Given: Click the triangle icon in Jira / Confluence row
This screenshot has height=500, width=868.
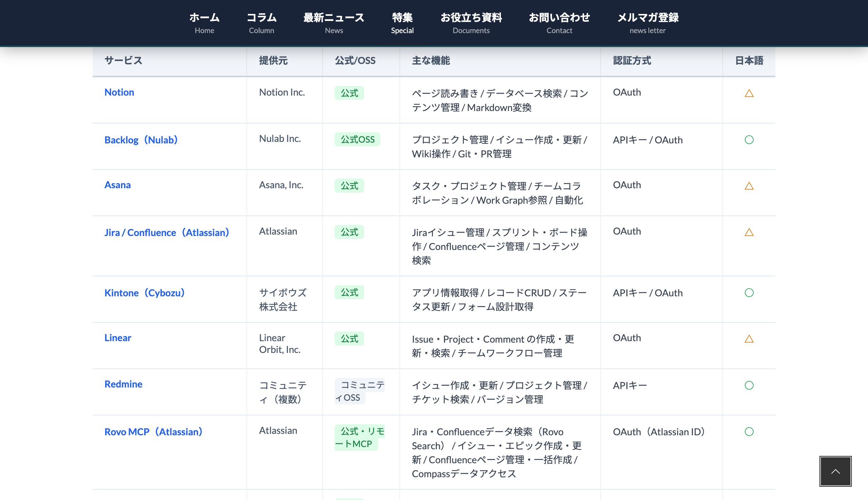Looking at the screenshot, I should pyautogui.click(x=749, y=232).
